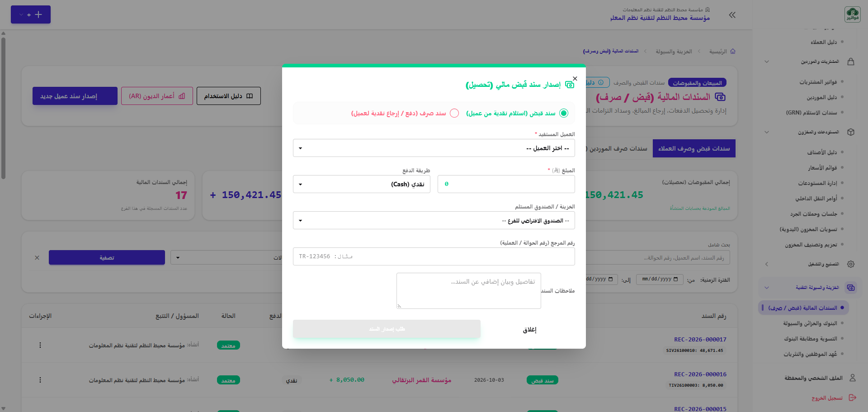Click the المبلغ amount input field
The width and height of the screenshot is (868, 412).
pyautogui.click(x=506, y=184)
